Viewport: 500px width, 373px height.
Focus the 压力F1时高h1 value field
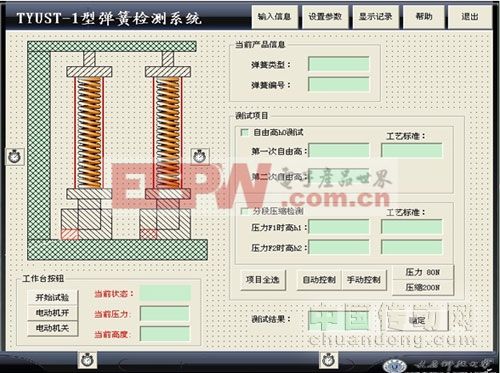339,227
